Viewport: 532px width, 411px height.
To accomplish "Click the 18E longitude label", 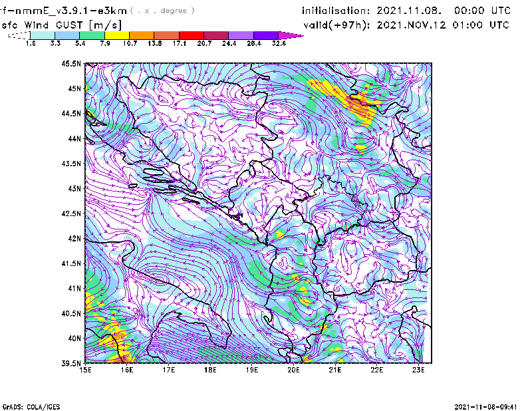I will click(210, 370).
